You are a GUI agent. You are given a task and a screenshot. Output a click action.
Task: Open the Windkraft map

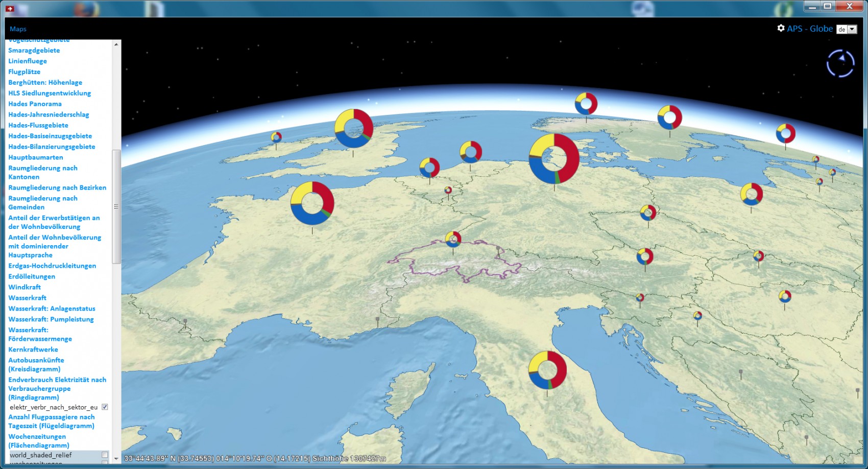[x=25, y=287]
